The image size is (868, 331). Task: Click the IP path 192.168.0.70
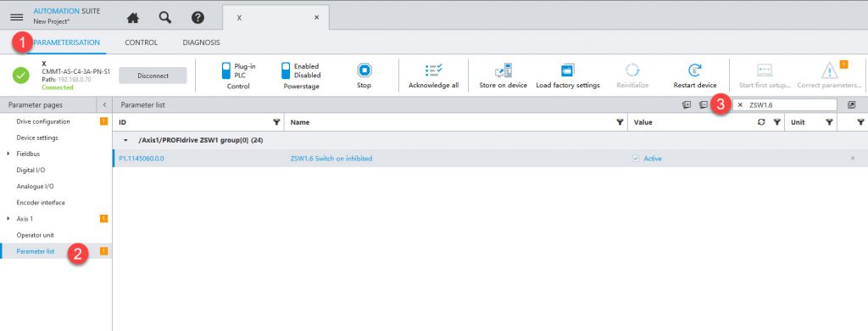click(x=75, y=79)
